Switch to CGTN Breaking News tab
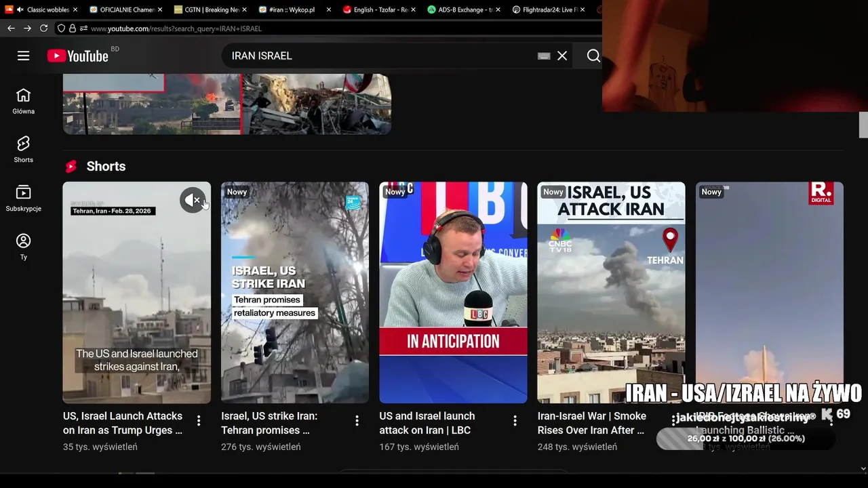Image resolution: width=868 pixels, height=488 pixels. coord(211,9)
